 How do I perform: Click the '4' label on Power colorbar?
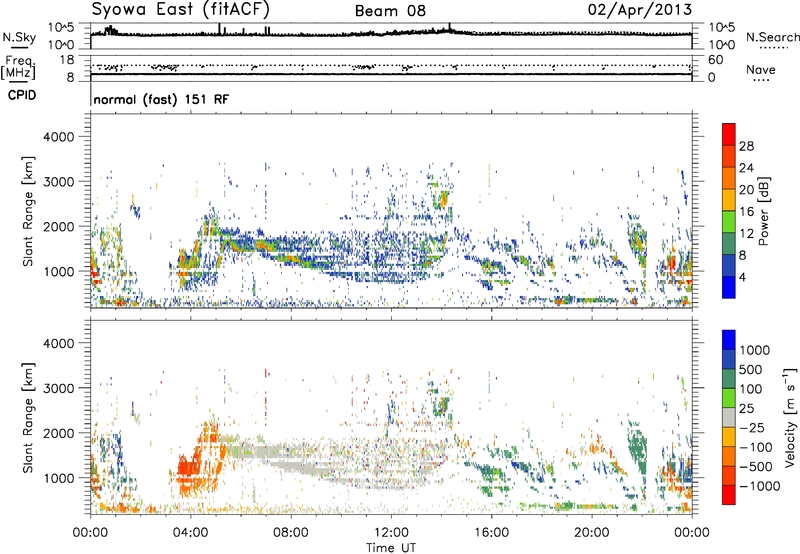[743, 277]
